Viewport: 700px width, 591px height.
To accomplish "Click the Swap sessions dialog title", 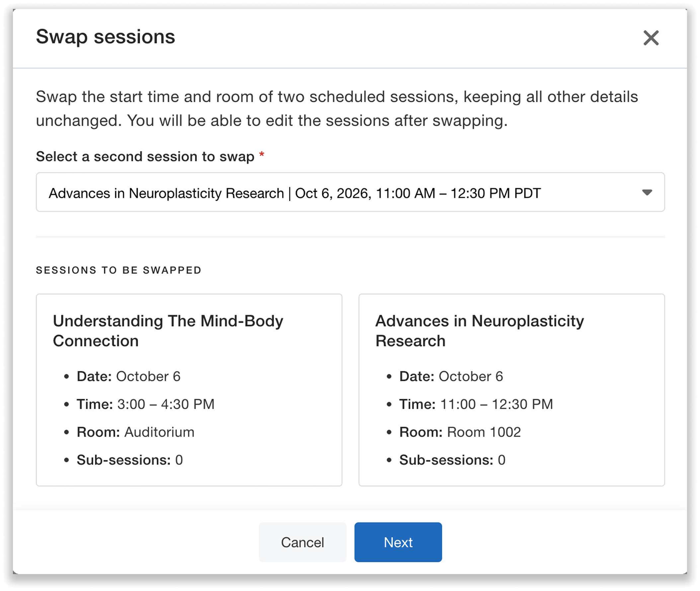I will point(106,37).
